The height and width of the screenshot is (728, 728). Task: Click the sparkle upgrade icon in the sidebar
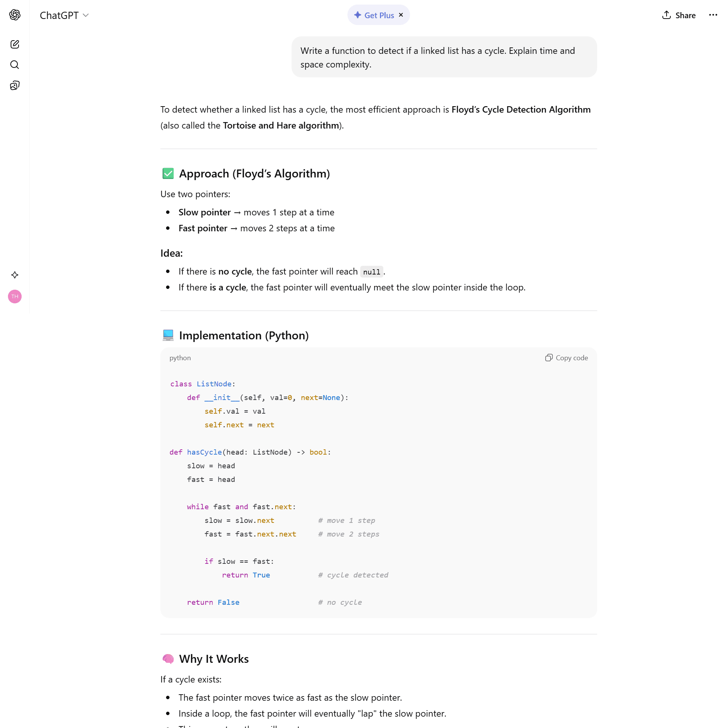(15, 275)
